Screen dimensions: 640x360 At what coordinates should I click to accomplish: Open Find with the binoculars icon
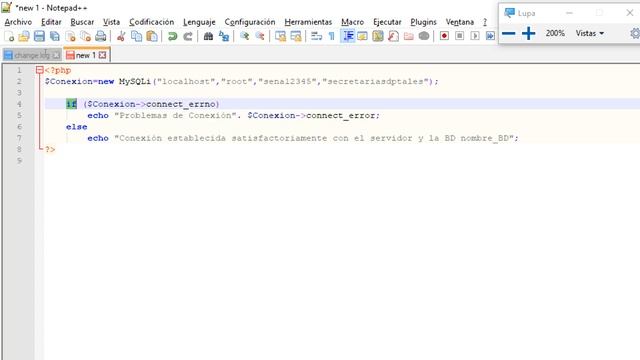[x=208, y=36]
